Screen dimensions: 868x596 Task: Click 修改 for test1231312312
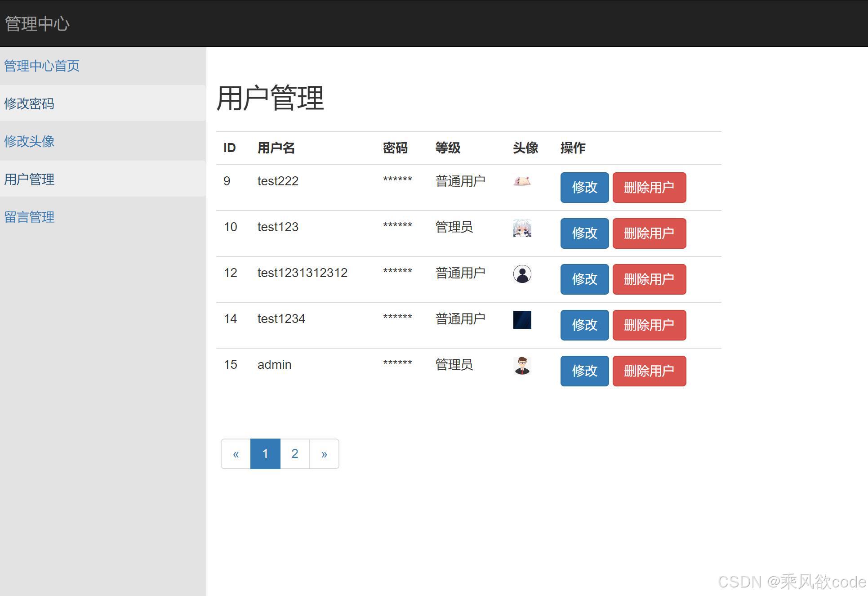pos(584,279)
